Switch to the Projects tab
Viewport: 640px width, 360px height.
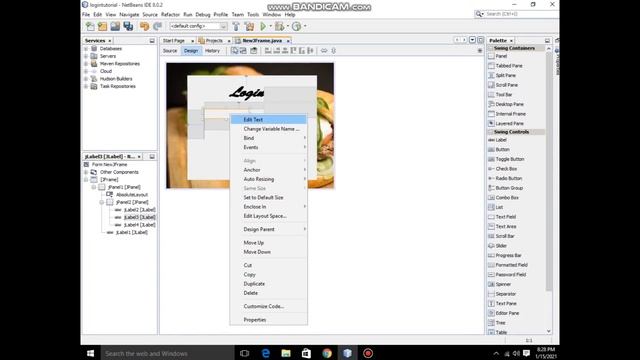pos(214,41)
